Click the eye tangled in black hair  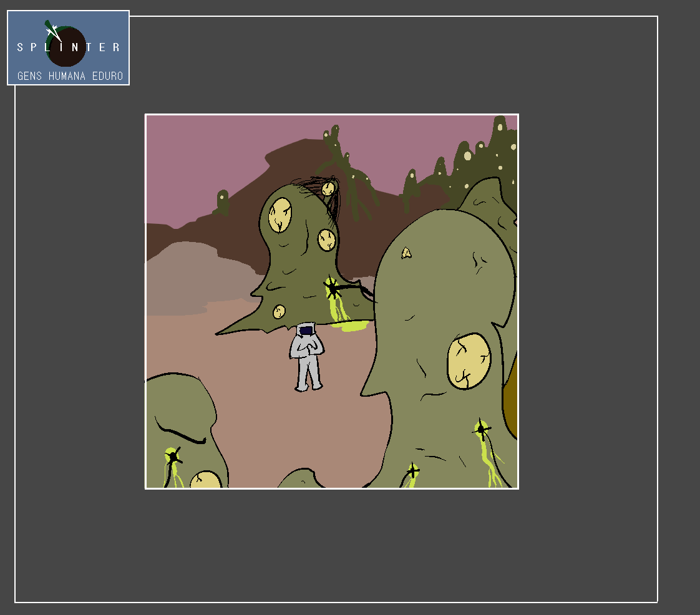[x=328, y=188]
